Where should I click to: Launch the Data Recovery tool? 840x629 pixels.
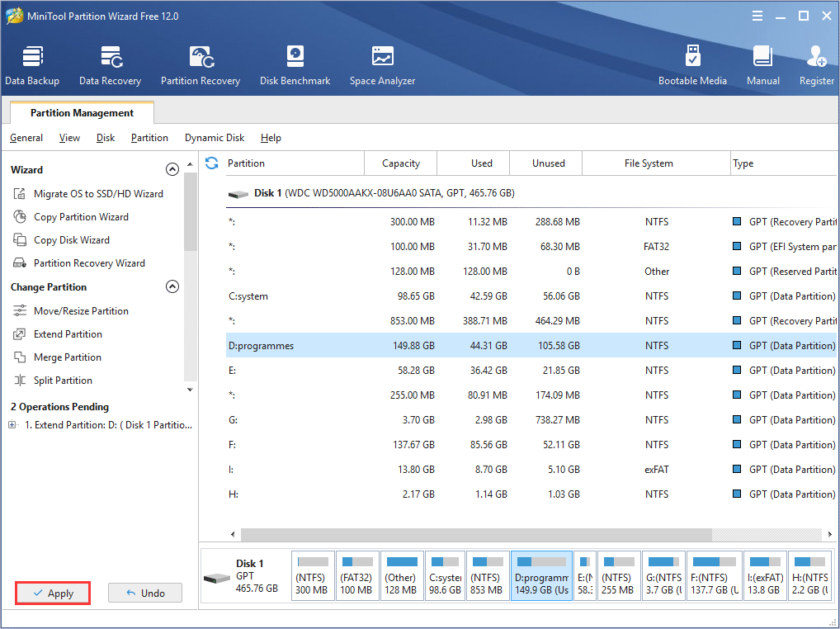[x=111, y=65]
